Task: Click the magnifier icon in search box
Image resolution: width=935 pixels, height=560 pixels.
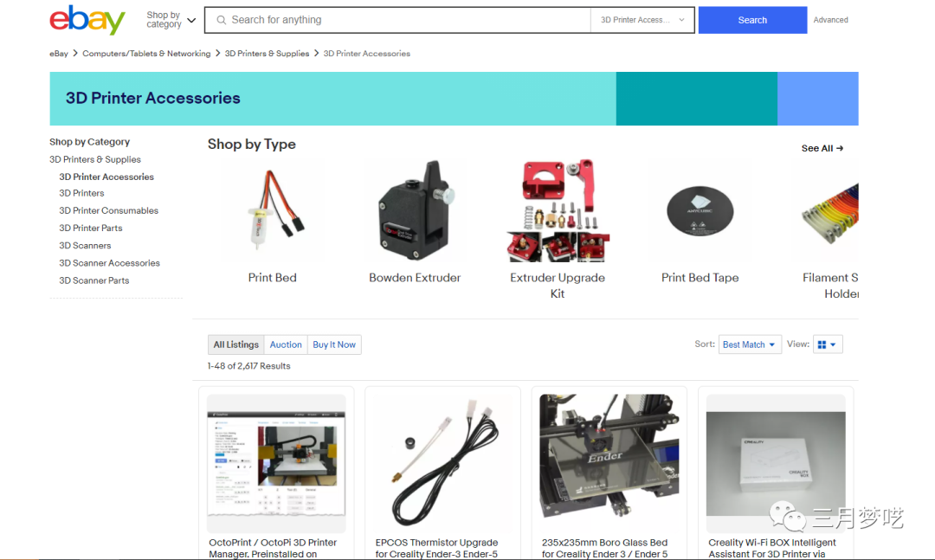Action: pos(222,20)
